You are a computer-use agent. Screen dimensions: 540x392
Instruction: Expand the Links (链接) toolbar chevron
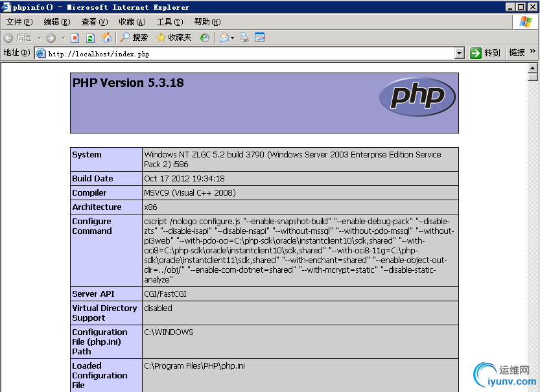click(x=532, y=51)
